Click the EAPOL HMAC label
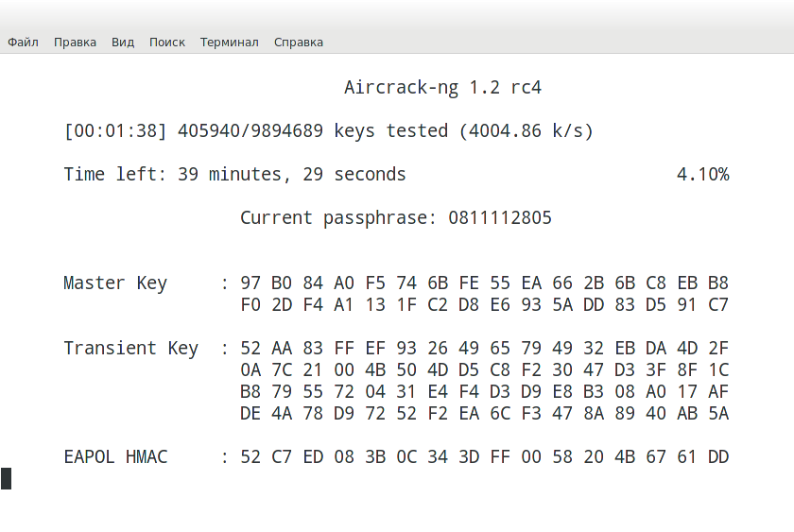794x532 pixels. [114, 457]
